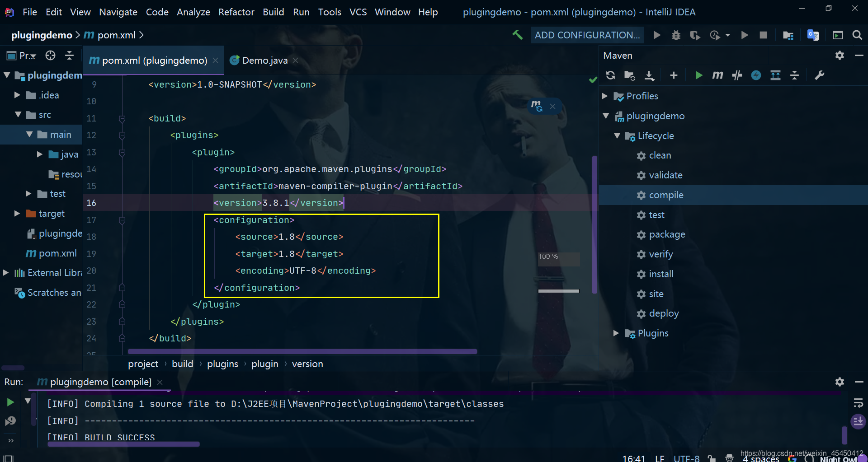Expand the .idea folder
Screen dimensions: 868x462
tap(17, 95)
